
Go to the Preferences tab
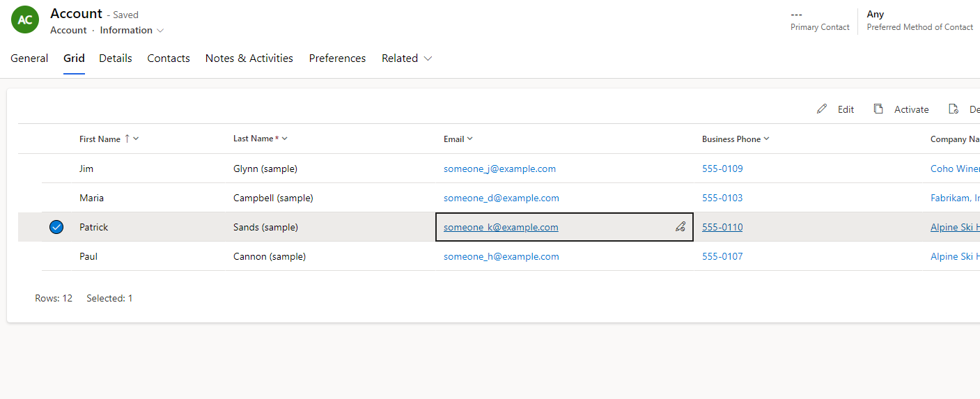pyautogui.click(x=337, y=58)
